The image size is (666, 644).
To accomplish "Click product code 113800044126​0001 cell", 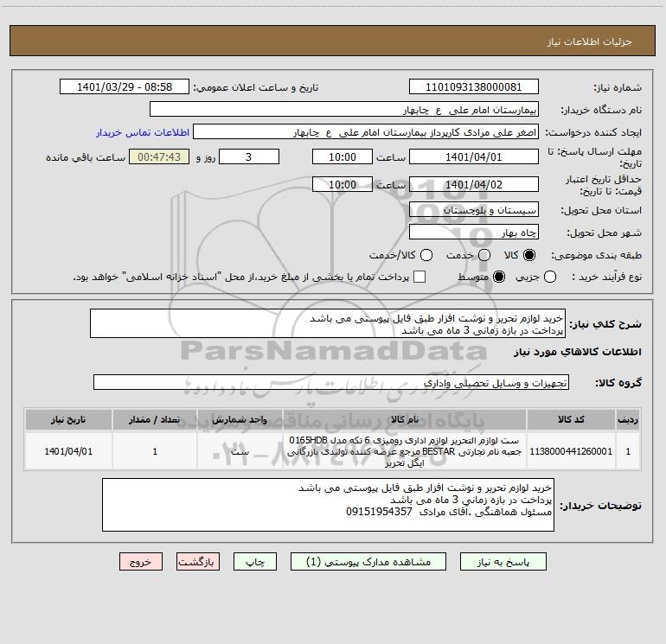I will pyautogui.click(x=571, y=451).
